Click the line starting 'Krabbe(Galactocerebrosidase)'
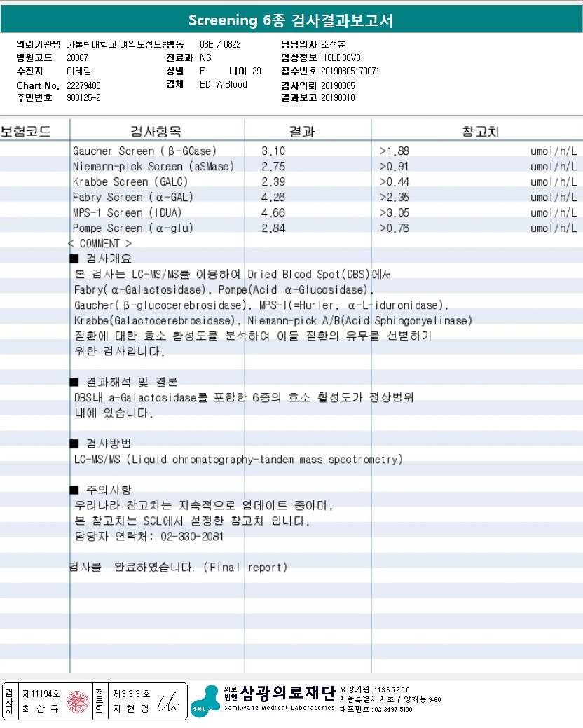The height and width of the screenshot is (728, 583). point(273,320)
